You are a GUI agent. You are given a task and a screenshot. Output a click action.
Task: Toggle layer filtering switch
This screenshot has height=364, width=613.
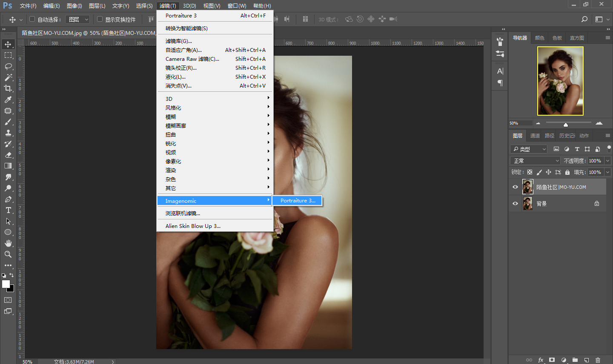(609, 149)
